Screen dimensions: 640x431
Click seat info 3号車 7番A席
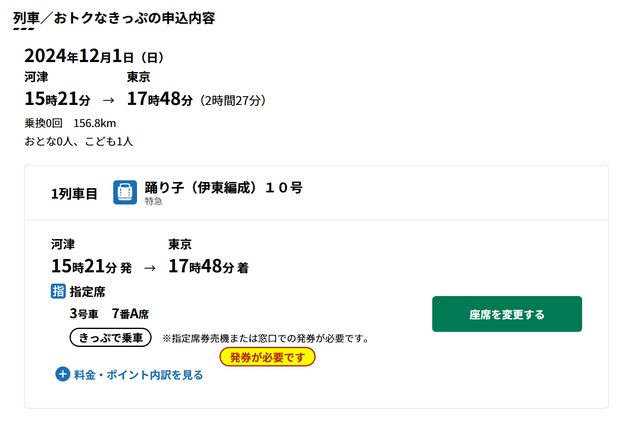click(107, 314)
